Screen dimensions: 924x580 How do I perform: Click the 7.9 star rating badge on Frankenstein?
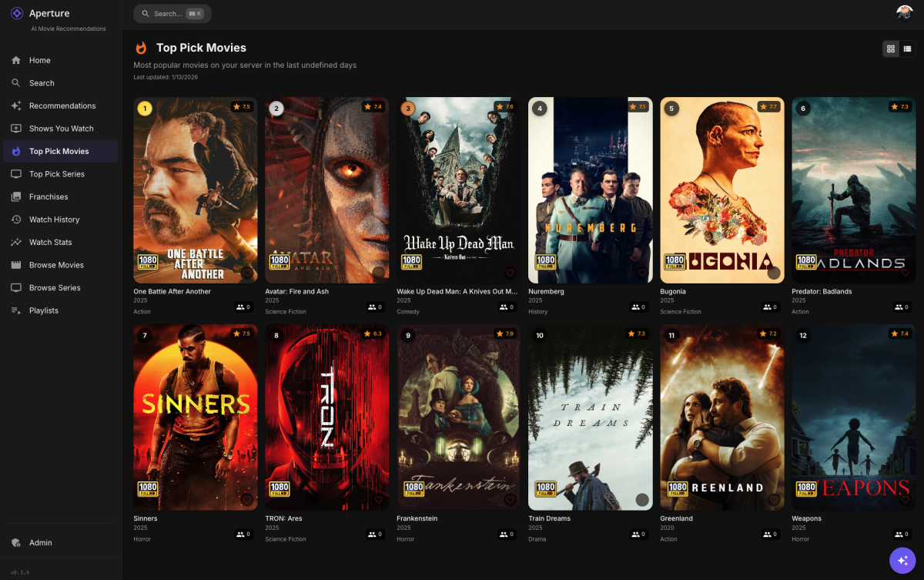click(x=504, y=334)
